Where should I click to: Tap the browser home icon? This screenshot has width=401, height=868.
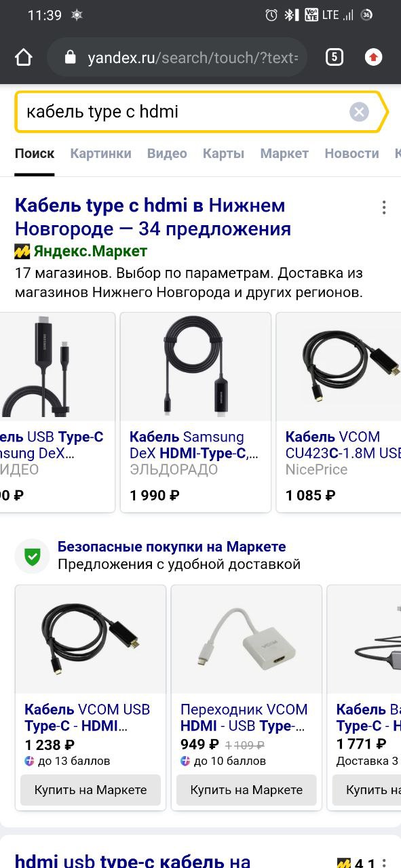[24, 58]
